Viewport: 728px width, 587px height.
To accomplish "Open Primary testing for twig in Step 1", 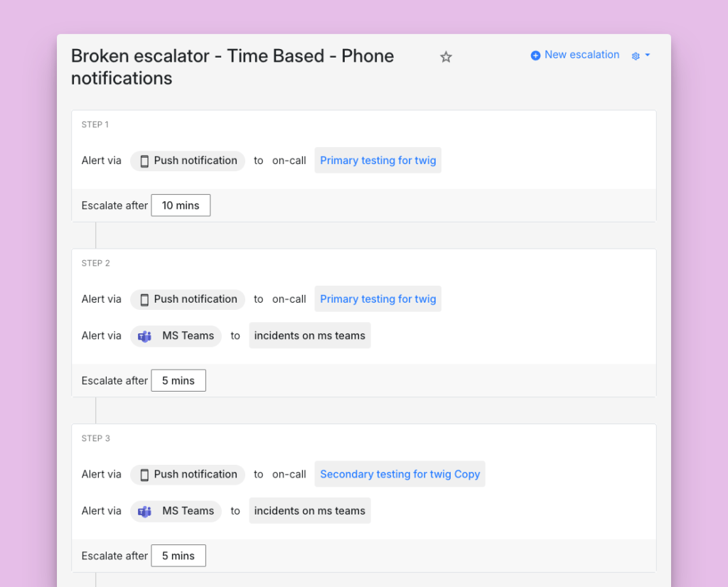I will [378, 161].
